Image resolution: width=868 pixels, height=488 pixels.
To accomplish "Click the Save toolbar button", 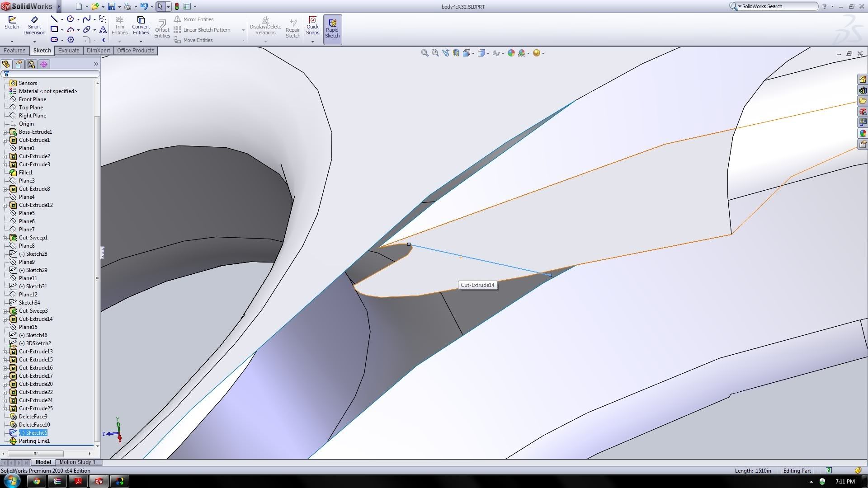I will [x=111, y=6].
